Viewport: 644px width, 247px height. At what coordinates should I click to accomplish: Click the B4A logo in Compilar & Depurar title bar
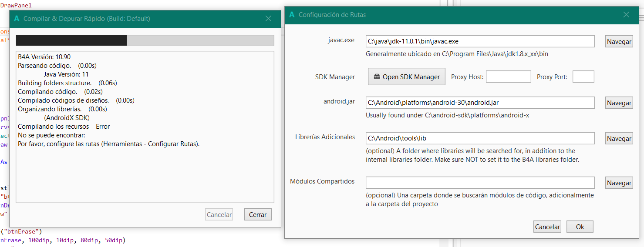pos(17,19)
